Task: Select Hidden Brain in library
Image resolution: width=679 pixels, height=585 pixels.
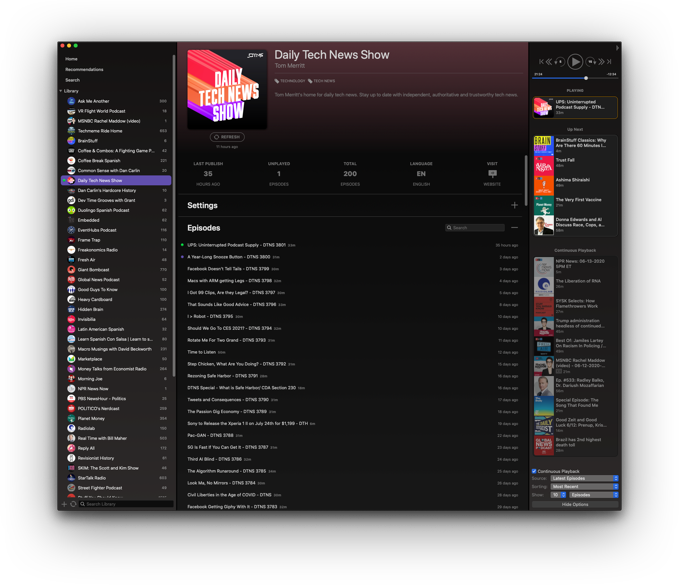Action: click(x=116, y=310)
